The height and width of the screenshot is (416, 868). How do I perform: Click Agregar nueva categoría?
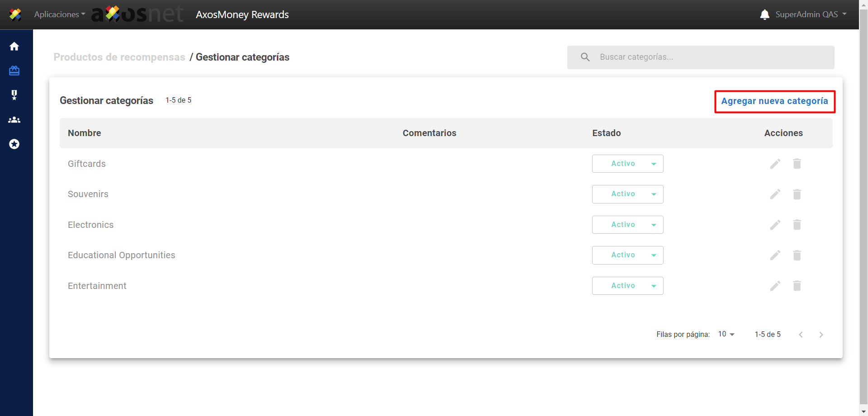(774, 101)
